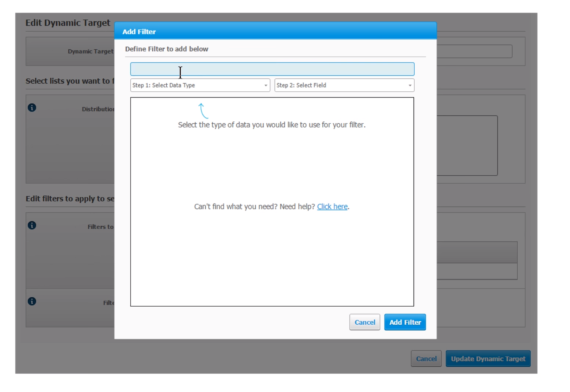The image size is (570, 392).
Task: Click the empty filter results area
Action: click(272, 258)
